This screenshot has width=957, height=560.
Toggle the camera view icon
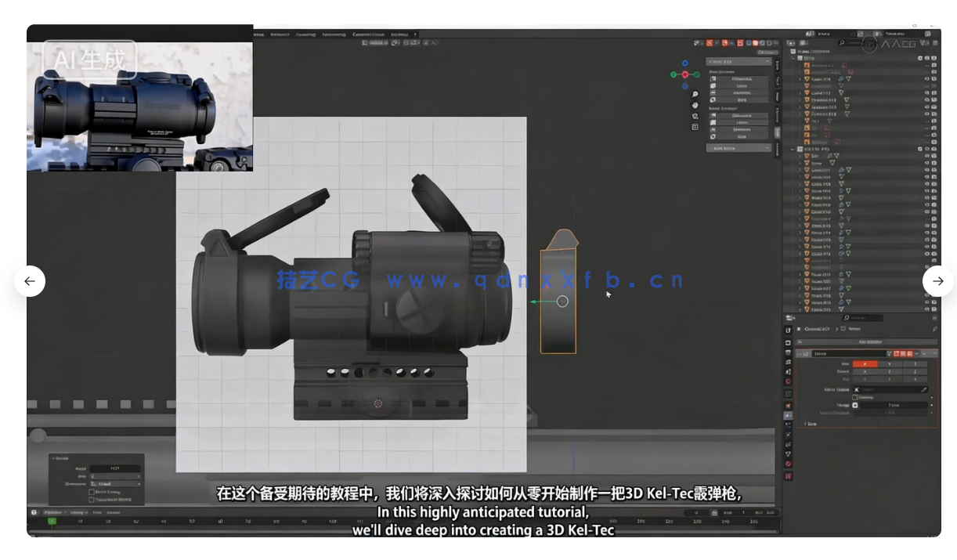[x=694, y=115]
